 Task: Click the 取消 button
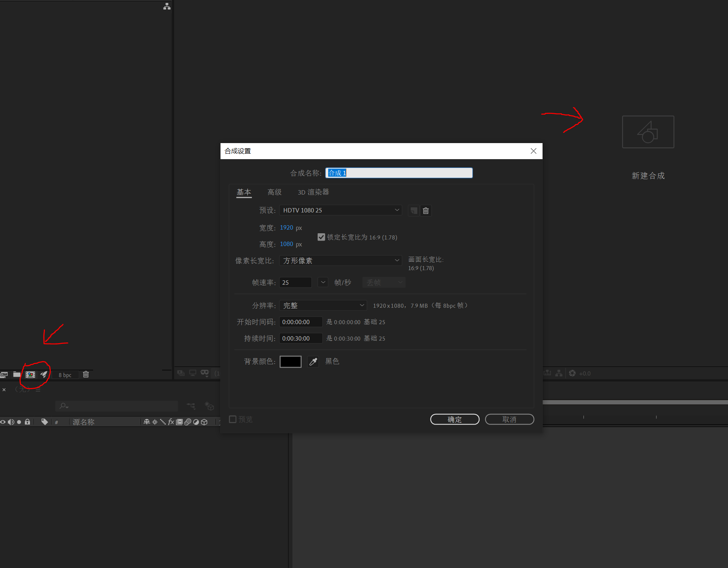tap(510, 419)
